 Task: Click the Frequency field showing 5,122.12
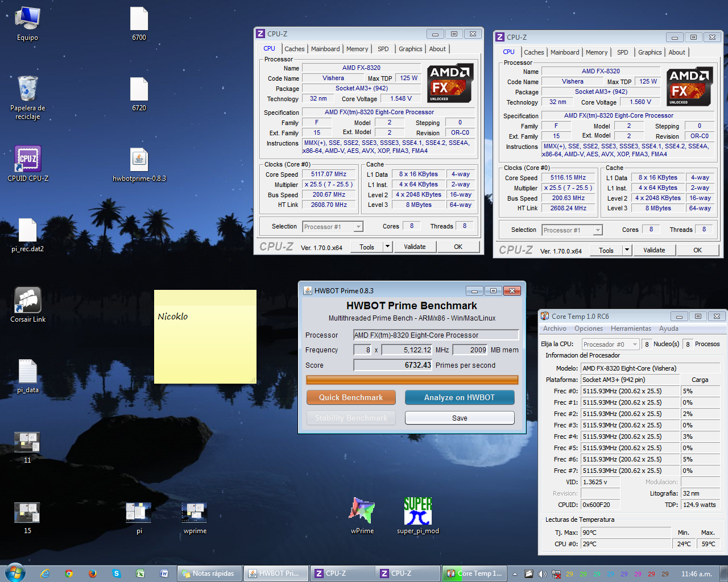point(407,350)
